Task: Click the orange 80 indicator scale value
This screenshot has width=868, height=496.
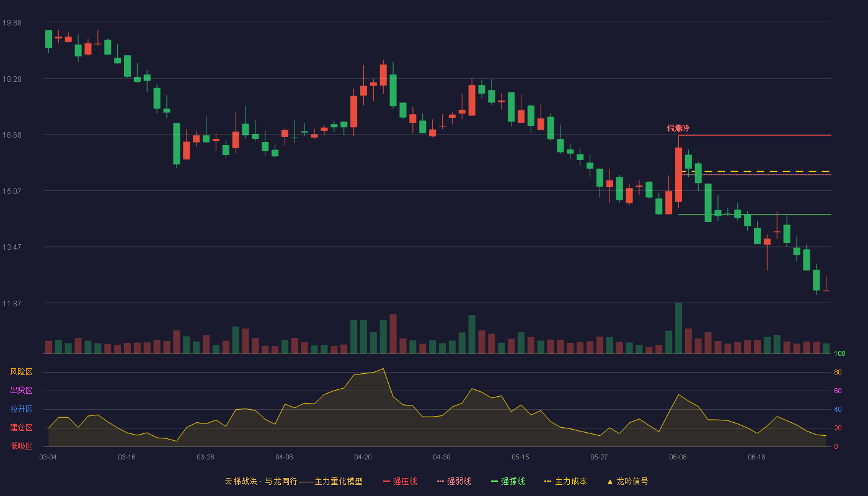Action: pos(838,372)
